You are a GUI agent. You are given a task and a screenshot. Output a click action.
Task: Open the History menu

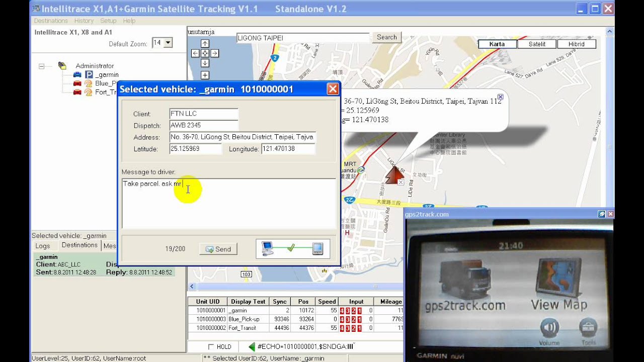point(84,21)
